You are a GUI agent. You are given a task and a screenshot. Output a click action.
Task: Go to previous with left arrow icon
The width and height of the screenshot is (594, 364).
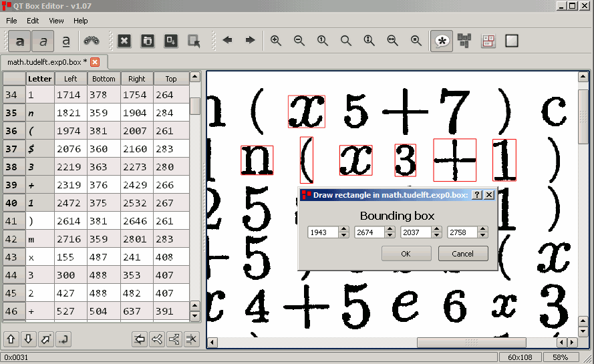(x=227, y=40)
